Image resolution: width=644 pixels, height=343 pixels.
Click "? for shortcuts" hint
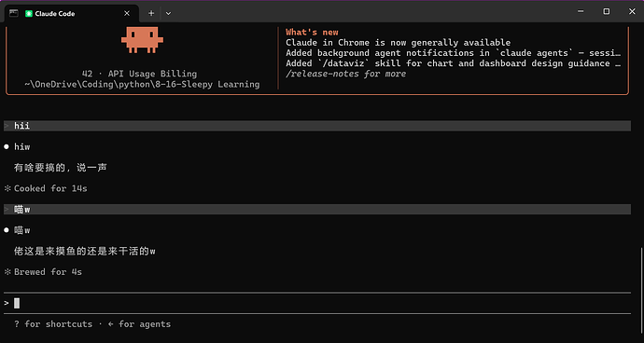click(x=53, y=324)
